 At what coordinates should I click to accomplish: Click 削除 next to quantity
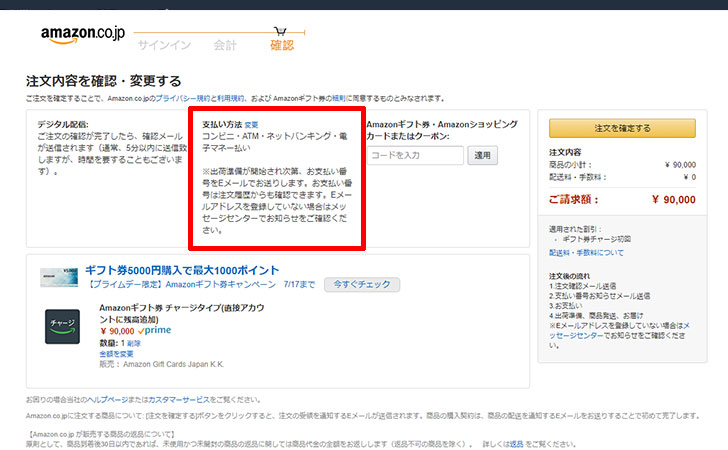click(134, 344)
